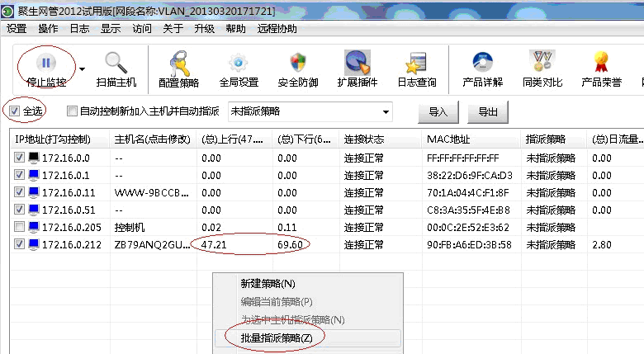
Task: Open 扩展插件 toolbar icon
Action: (x=358, y=63)
